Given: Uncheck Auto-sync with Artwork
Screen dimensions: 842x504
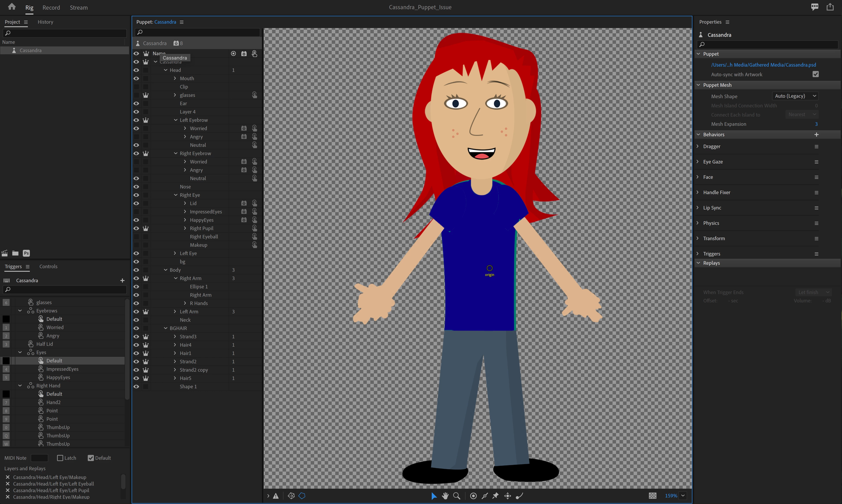Looking at the screenshot, I should pos(815,74).
